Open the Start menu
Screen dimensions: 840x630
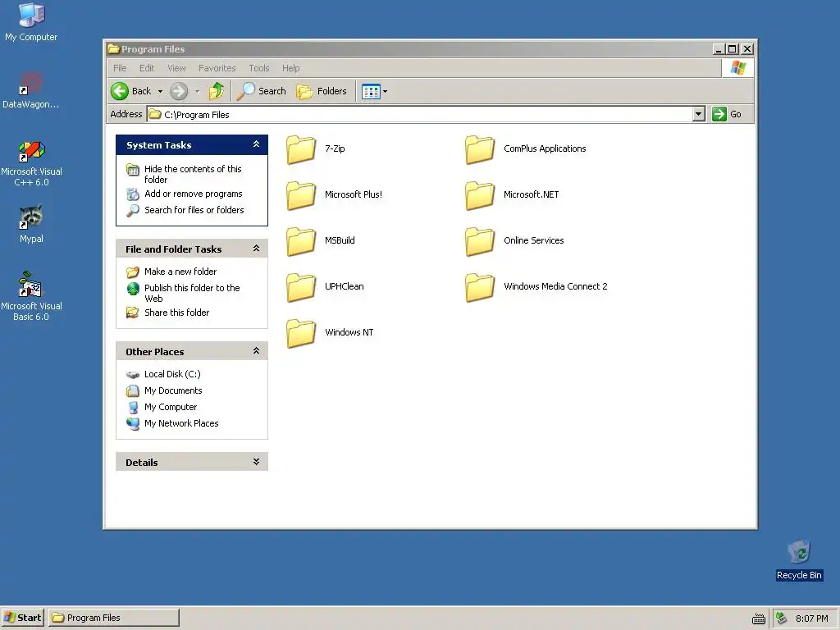tap(22, 618)
